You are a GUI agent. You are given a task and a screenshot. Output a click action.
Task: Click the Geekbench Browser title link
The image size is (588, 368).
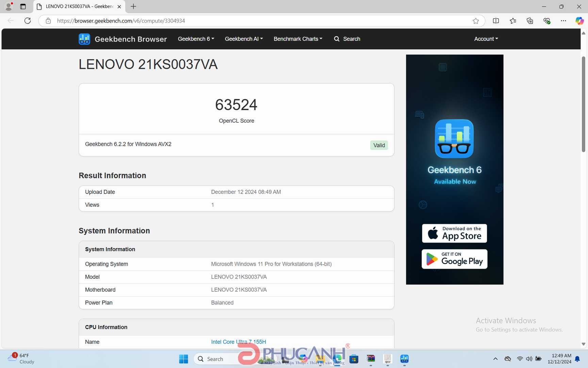point(131,39)
